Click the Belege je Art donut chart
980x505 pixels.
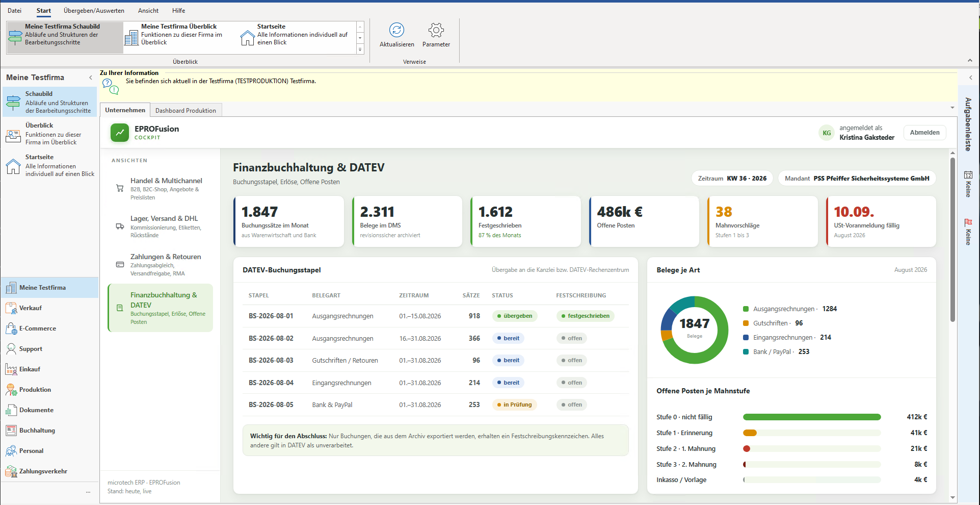(695, 330)
